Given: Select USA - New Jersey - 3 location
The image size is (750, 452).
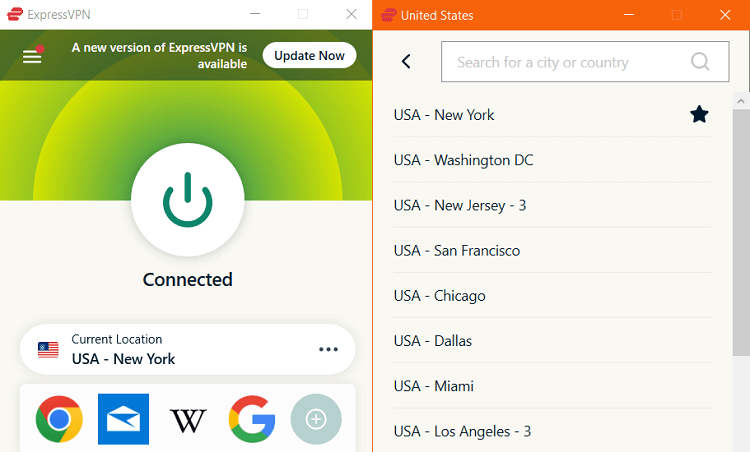Looking at the screenshot, I should point(552,205).
